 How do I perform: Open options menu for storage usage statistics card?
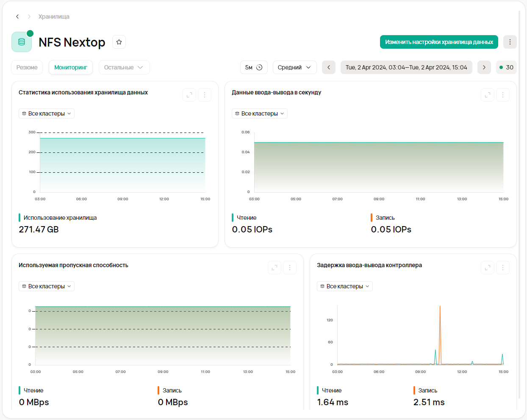[205, 95]
